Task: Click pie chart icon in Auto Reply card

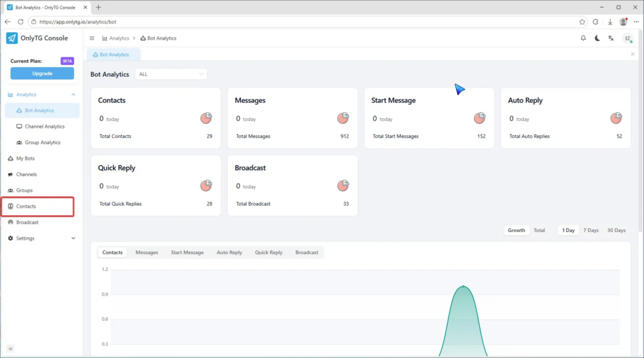Action: pos(616,118)
